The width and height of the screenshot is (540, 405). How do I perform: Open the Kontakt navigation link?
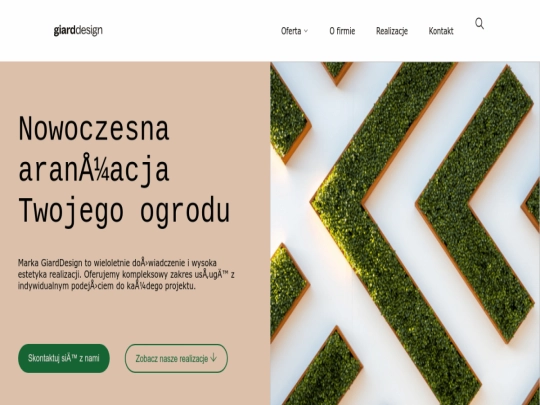coord(441,31)
